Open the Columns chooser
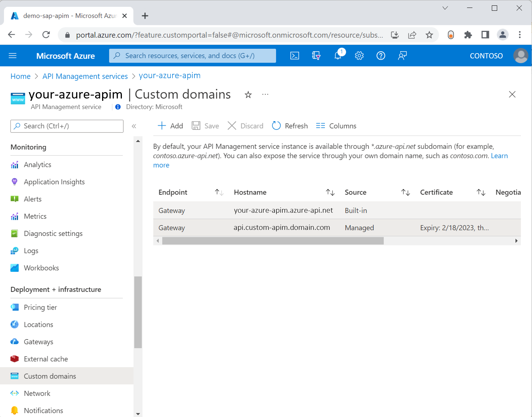Screen dimensions: 532x417 pyautogui.click(x=336, y=126)
